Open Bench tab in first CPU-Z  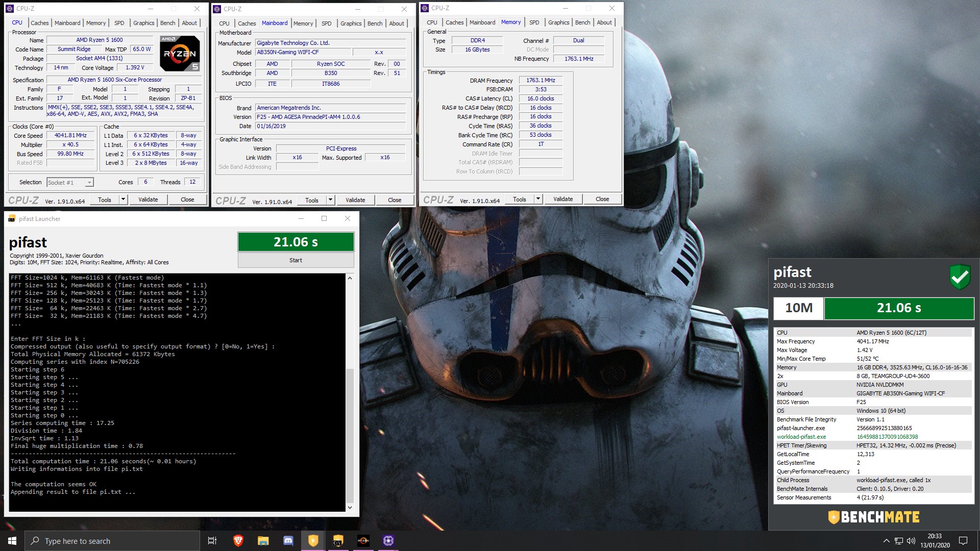[167, 23]
